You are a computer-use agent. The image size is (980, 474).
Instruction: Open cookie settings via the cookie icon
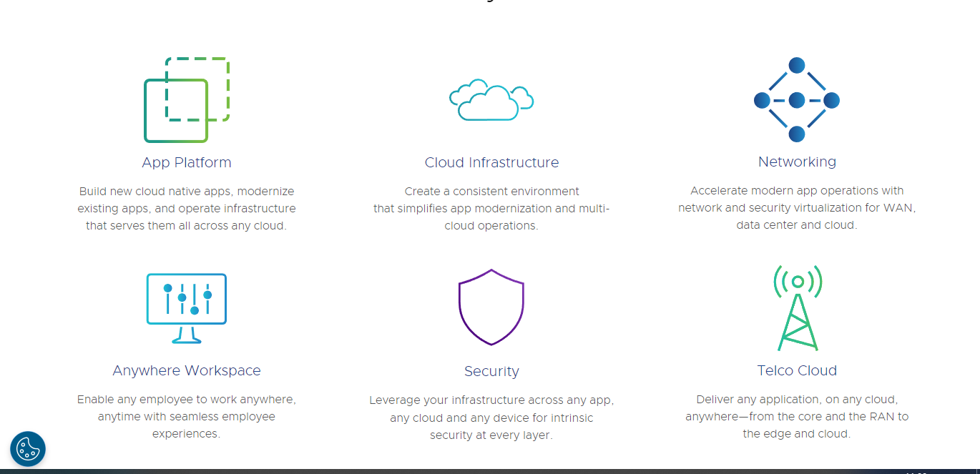[x=28, y=449]
